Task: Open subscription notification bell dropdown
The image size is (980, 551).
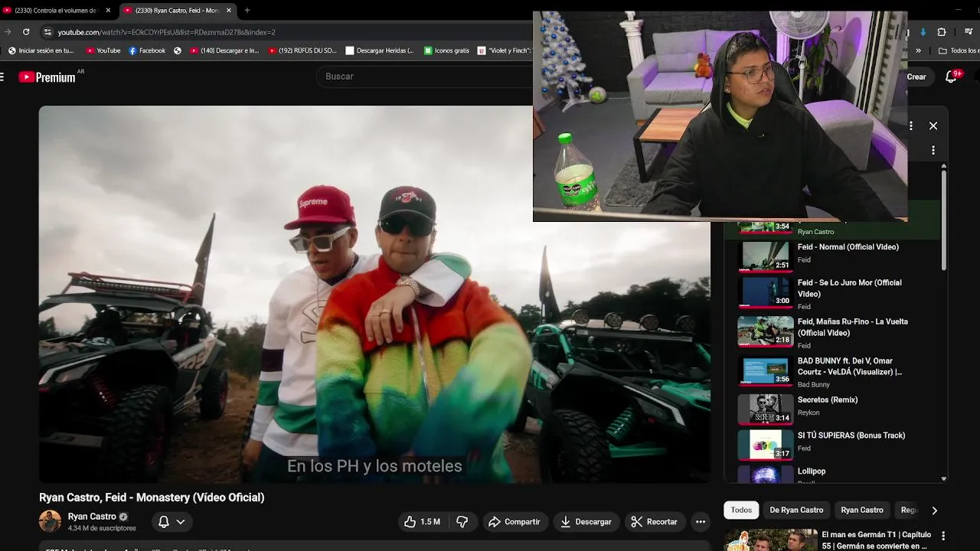Action: point(171,522)
